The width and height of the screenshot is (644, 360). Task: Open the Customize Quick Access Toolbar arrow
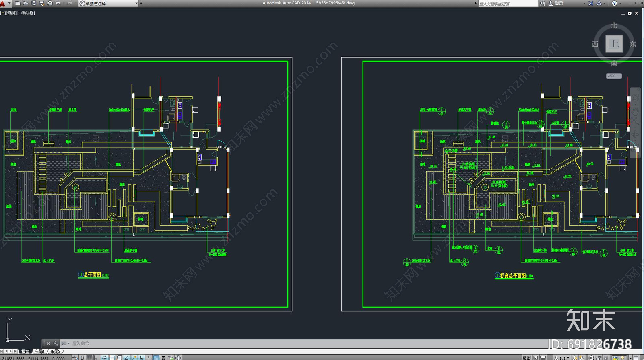click(141, 3)
